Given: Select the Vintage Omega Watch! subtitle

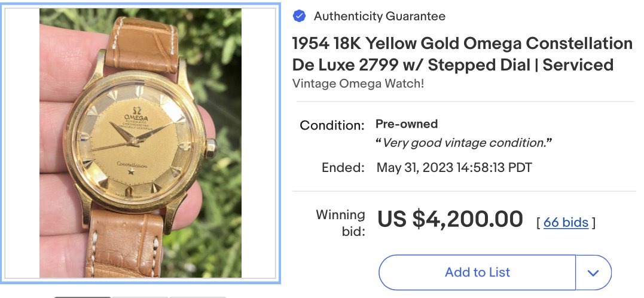Looking at the screenshot, I should (358, 84).
